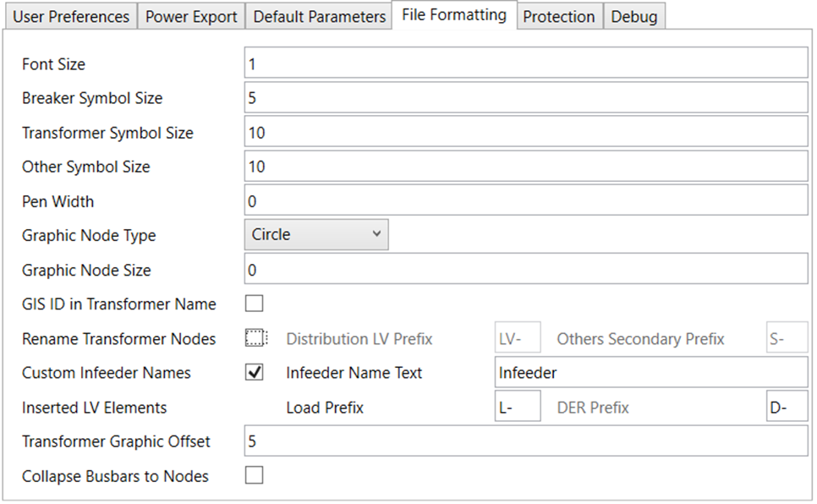
Task: Toggle the Rename Transformer Nodes checkbox
Action: 254,338
